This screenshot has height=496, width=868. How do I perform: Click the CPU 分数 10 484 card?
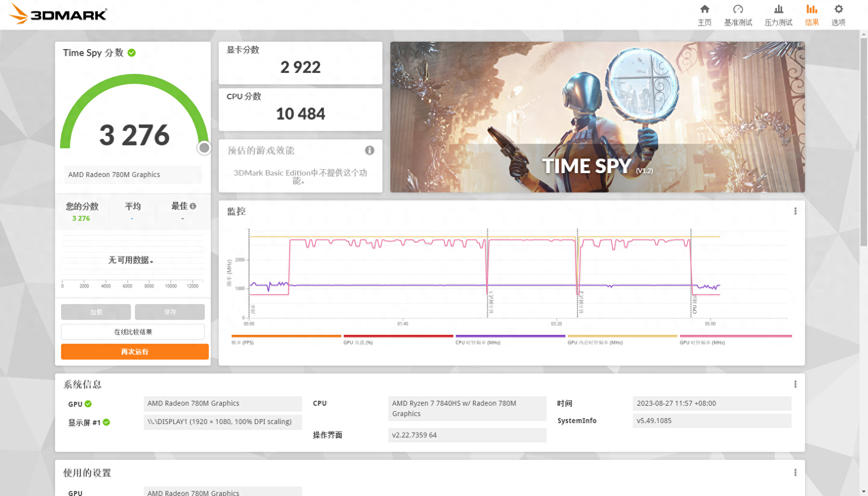click(x=301, y=110)
